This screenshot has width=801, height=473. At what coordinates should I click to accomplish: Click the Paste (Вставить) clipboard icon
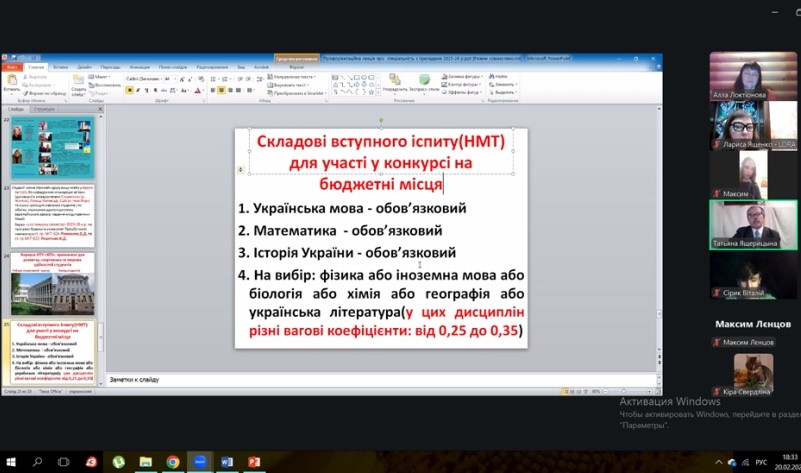click(x=12, y=80)
